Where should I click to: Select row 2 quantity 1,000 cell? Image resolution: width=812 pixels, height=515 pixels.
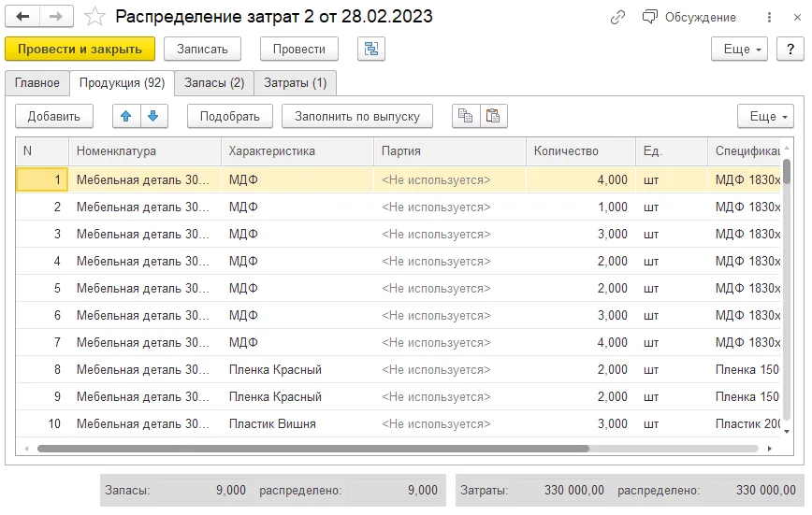click(581, 207)
